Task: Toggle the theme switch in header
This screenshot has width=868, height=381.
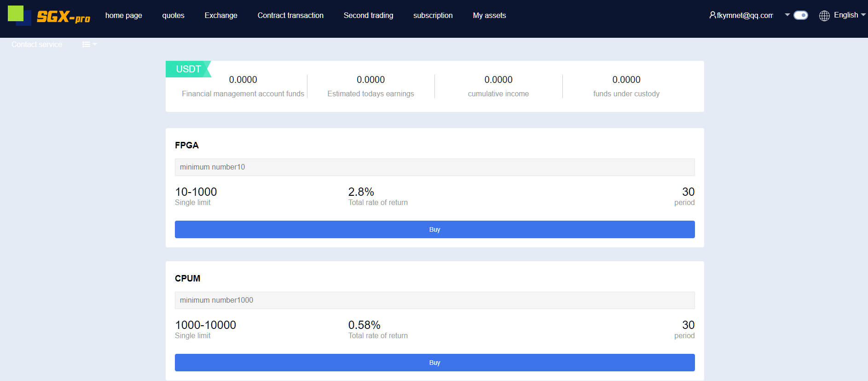Action: point(801,15)
